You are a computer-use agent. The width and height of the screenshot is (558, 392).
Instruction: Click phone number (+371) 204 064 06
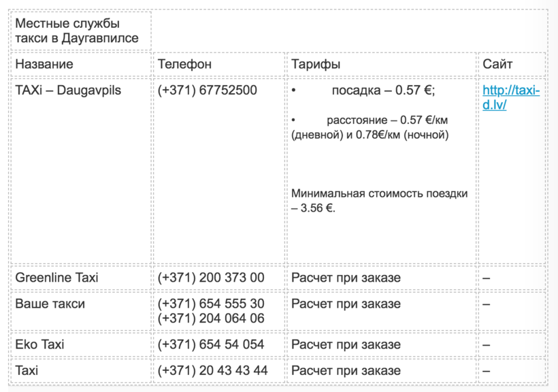click(211, 318)
